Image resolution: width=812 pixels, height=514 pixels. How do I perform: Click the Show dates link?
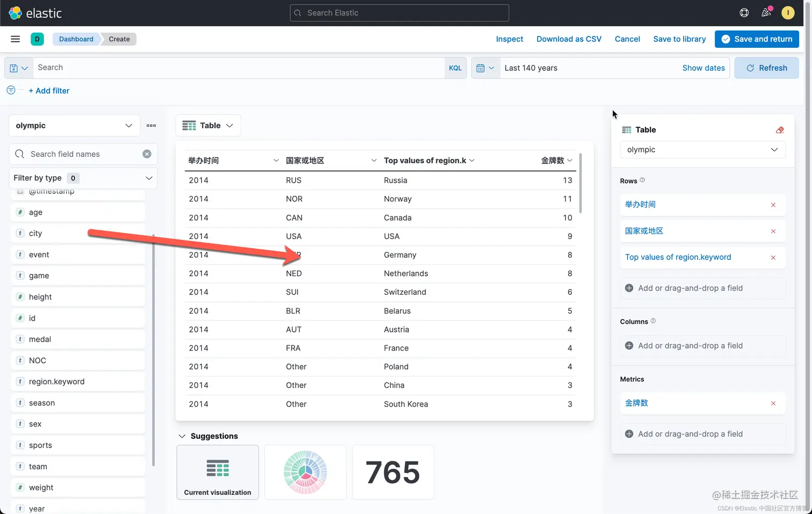pos(704,68)
